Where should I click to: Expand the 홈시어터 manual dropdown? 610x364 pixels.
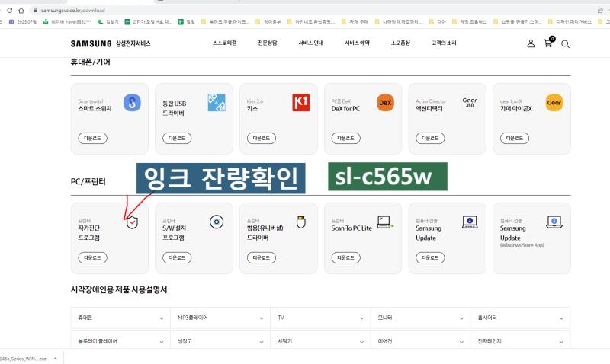[x=520, y=318]
